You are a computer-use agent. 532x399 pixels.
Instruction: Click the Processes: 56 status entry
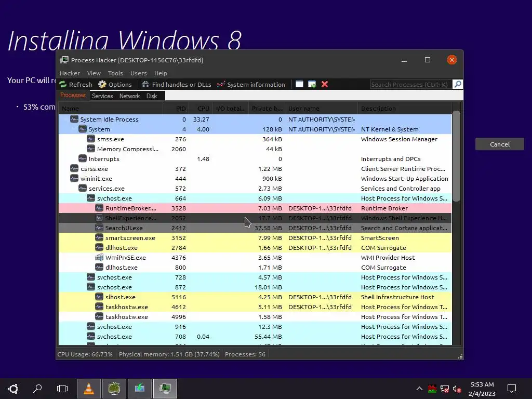[245, 354]
